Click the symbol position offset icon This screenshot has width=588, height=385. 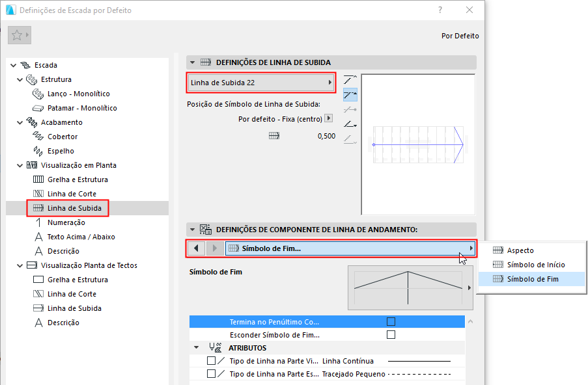[274, 135]
